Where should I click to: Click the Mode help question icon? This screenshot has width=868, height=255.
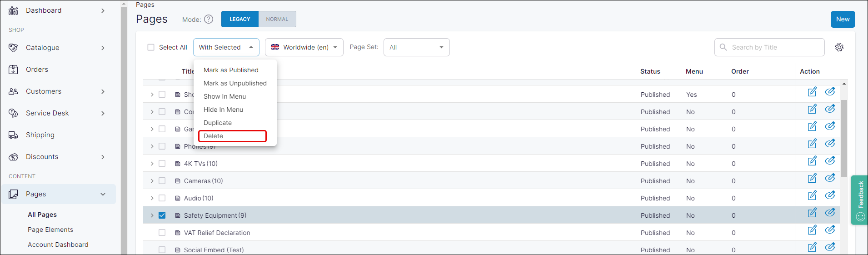click(x=209, y=19)
